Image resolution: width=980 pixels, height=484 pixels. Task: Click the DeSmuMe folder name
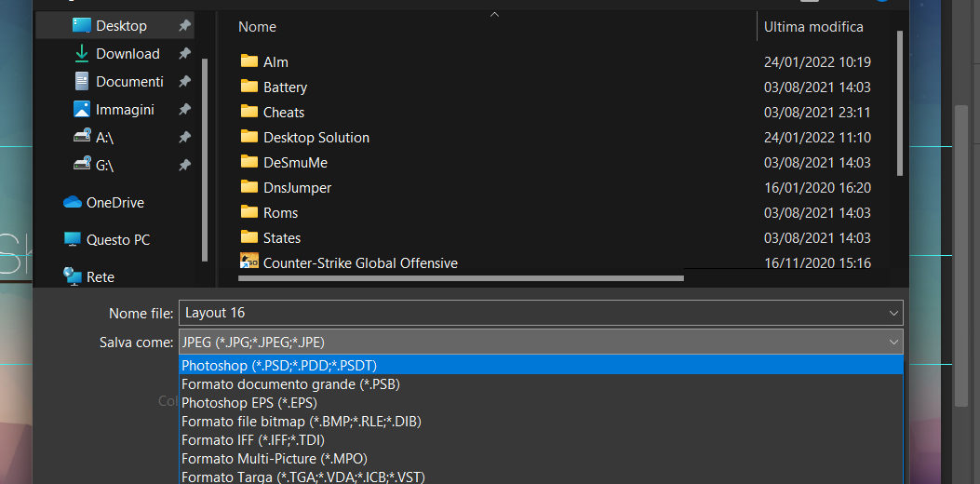coord(295,163)
